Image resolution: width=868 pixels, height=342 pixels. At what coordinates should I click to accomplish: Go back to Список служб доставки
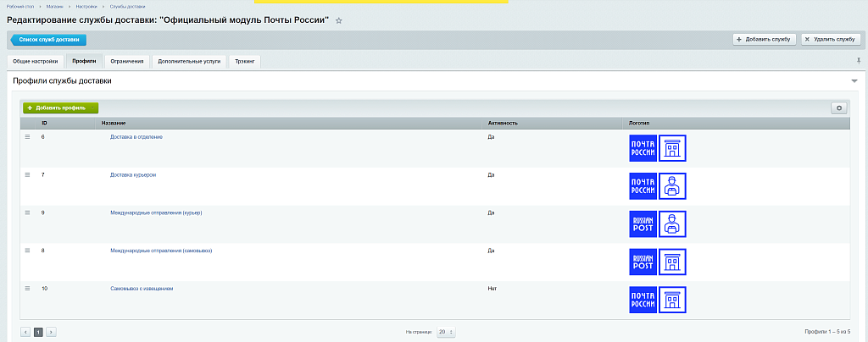coord(48,39)
